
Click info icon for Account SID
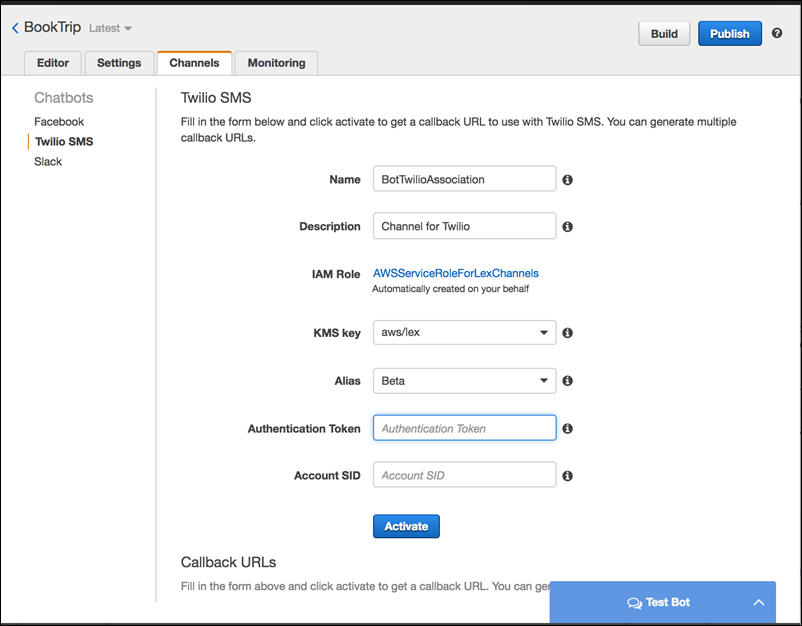tap(567, 476)
